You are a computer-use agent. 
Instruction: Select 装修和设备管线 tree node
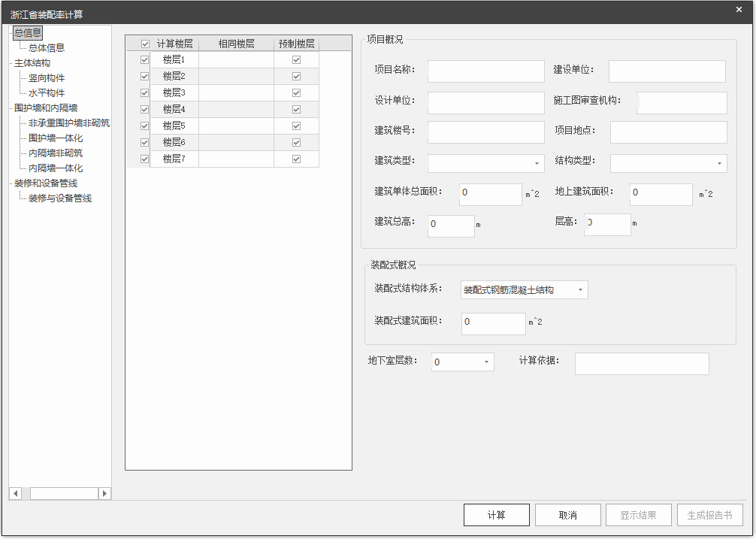(46, 183)
